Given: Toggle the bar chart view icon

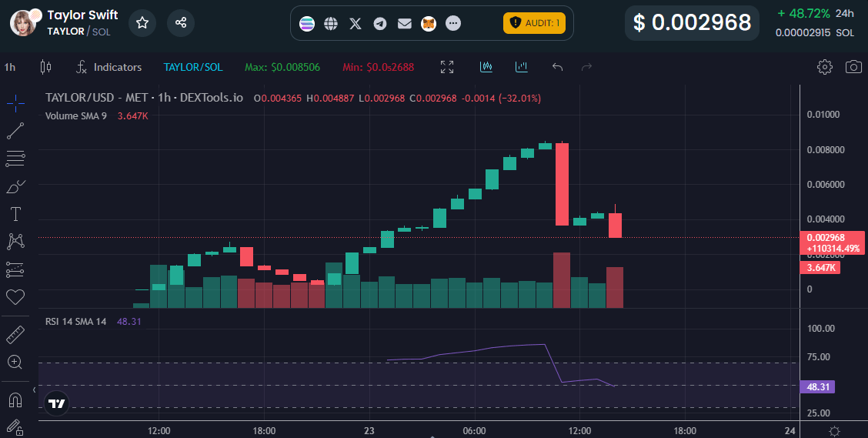Looking at the screenshot, I should tap(522, 67).
